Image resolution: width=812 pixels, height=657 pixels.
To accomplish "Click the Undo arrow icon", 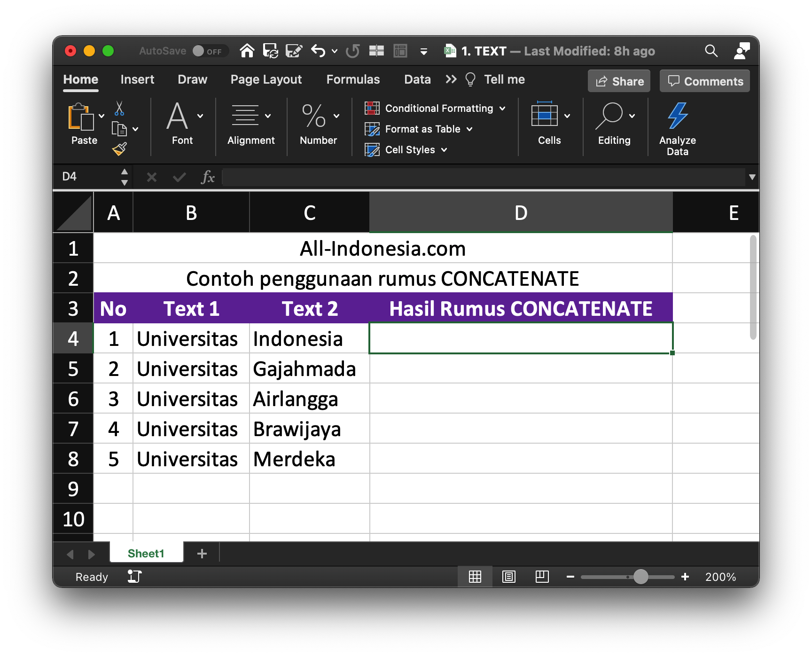I will [x=318, y=51].
